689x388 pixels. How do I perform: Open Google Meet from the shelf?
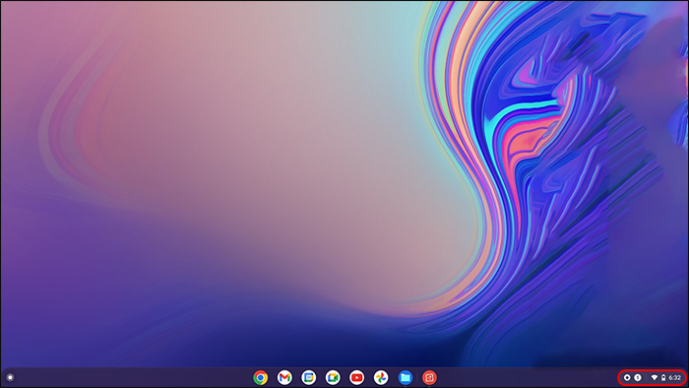tap(333, 377)
